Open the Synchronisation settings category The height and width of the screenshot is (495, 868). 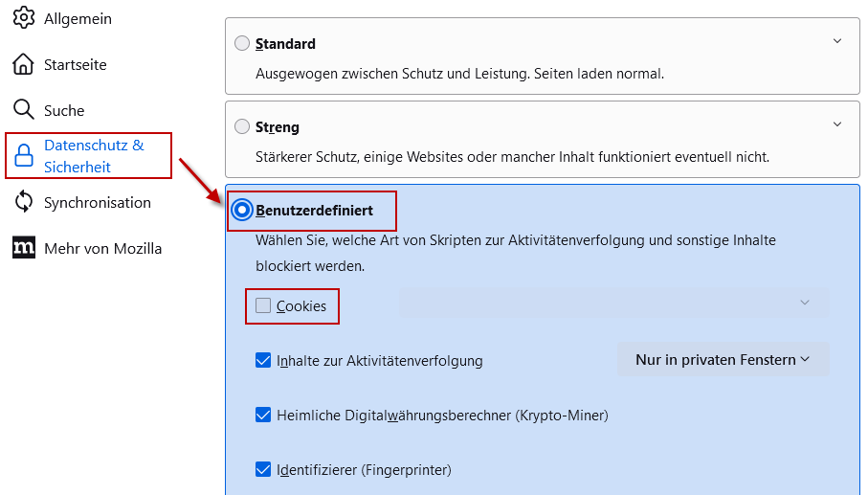point(82,202)
